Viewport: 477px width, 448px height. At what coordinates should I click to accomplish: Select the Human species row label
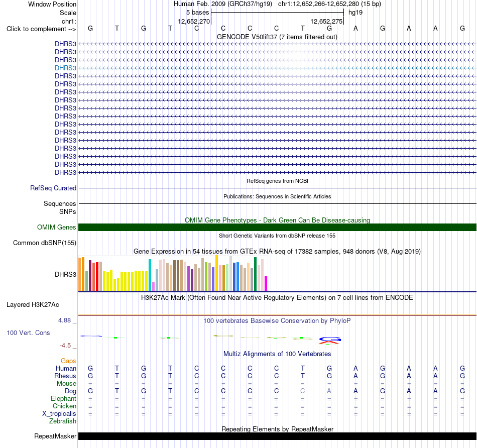pos(66,369)
